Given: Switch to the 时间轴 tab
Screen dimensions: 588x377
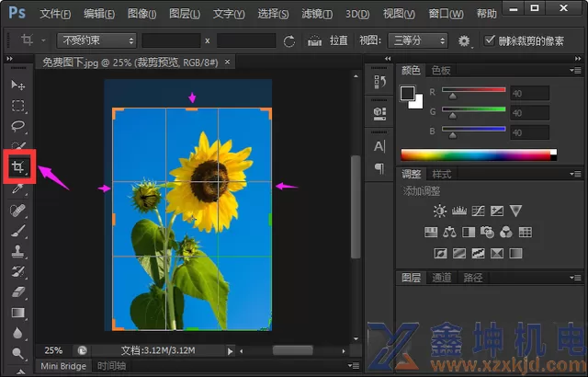Looking at the screenshot, I should click(x=111, y=366).
